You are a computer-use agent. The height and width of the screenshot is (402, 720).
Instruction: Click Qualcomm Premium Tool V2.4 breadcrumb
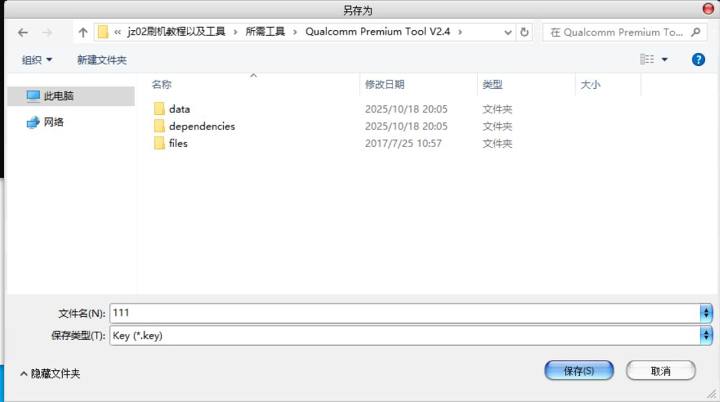pyautogui.click(x=377, y=32)
